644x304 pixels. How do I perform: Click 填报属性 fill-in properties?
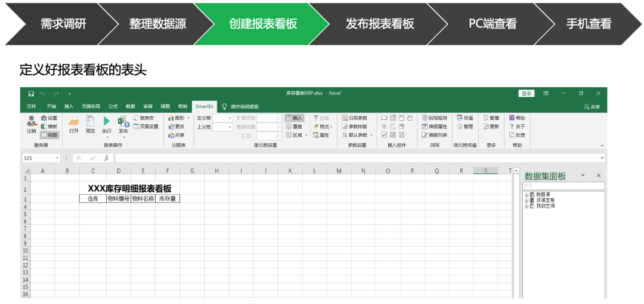[x=435, y=126]
